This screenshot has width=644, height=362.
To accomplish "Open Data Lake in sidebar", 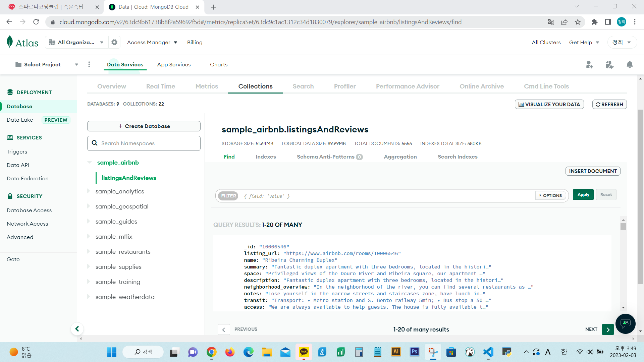I will tap(20, 120).
